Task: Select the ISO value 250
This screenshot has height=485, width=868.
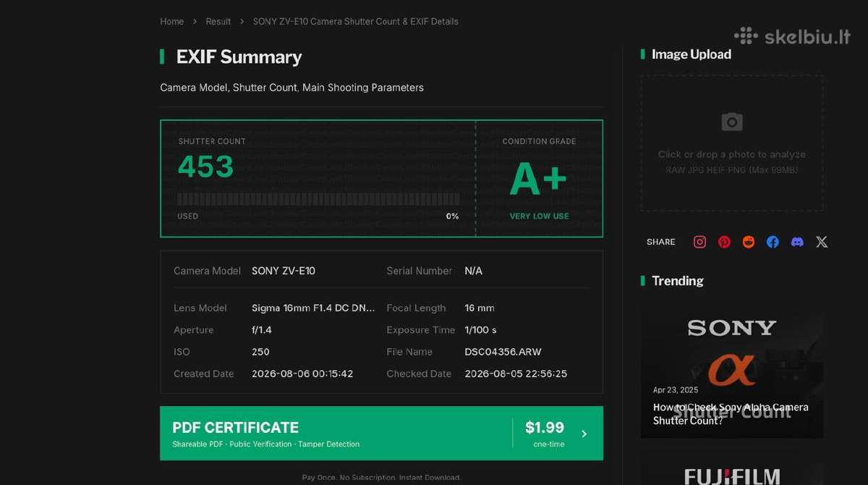Action: [x=260, y=352]
